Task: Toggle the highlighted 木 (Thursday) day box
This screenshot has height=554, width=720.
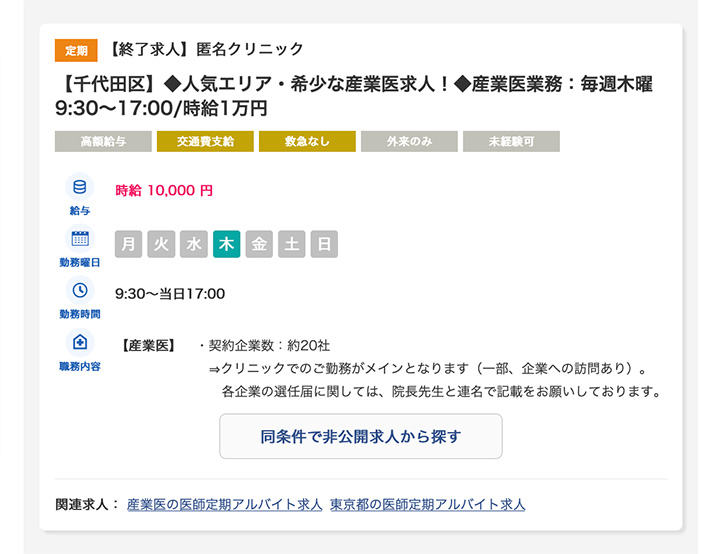Action: (226, 244)
